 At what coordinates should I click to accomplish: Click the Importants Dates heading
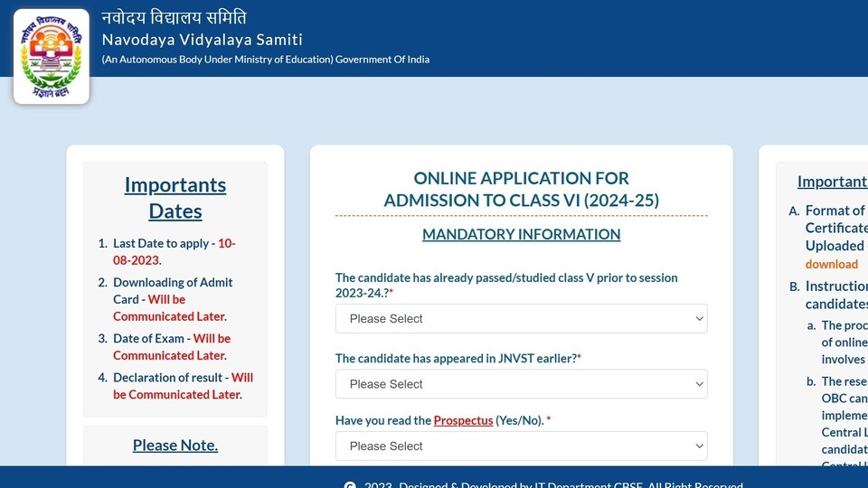175,198
